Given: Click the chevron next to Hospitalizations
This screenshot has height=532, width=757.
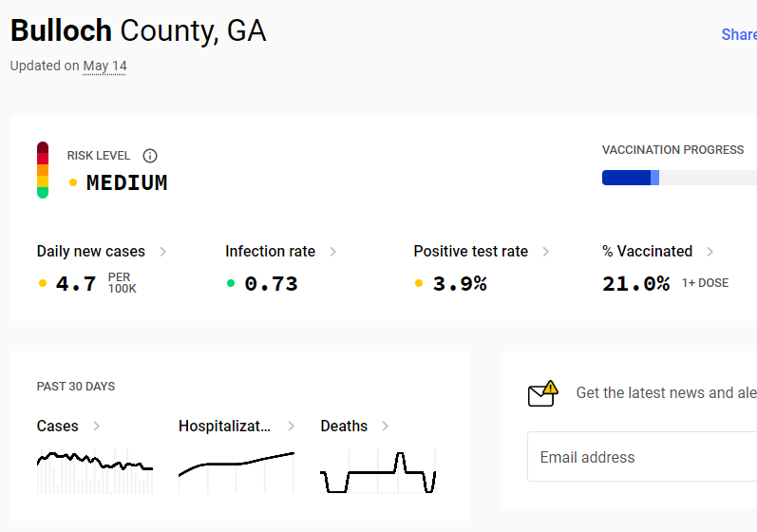Looking at the screenshot, I should 291,426.
